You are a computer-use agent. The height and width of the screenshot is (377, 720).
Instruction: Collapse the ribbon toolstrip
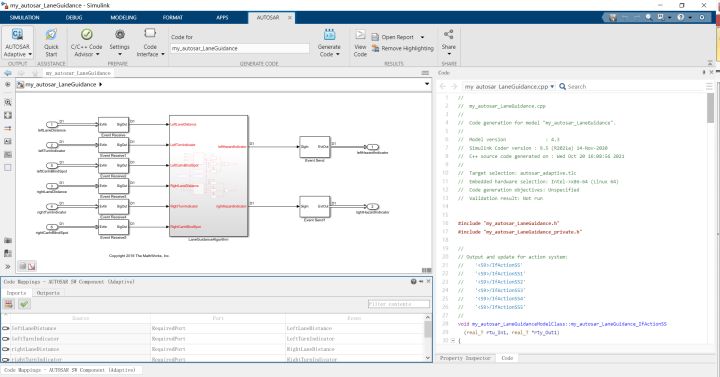tap(710, 62)
